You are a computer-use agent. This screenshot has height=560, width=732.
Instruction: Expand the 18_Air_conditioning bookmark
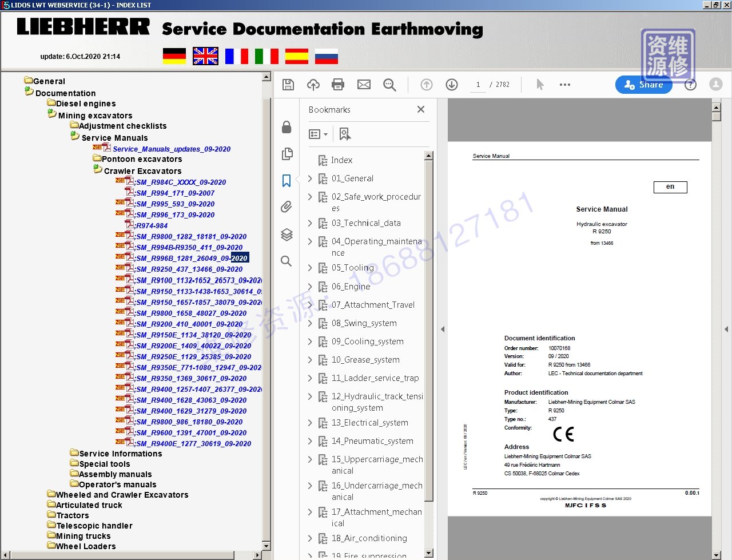[310, 538]
